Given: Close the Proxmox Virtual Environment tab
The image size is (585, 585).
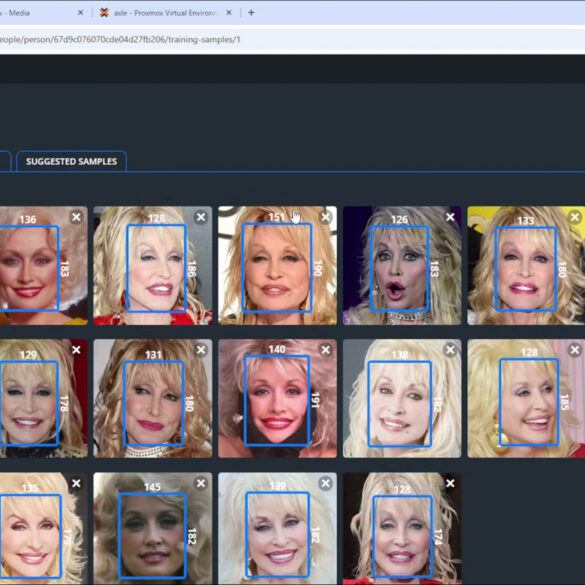Looking at the screenshot, I should 229,13.
